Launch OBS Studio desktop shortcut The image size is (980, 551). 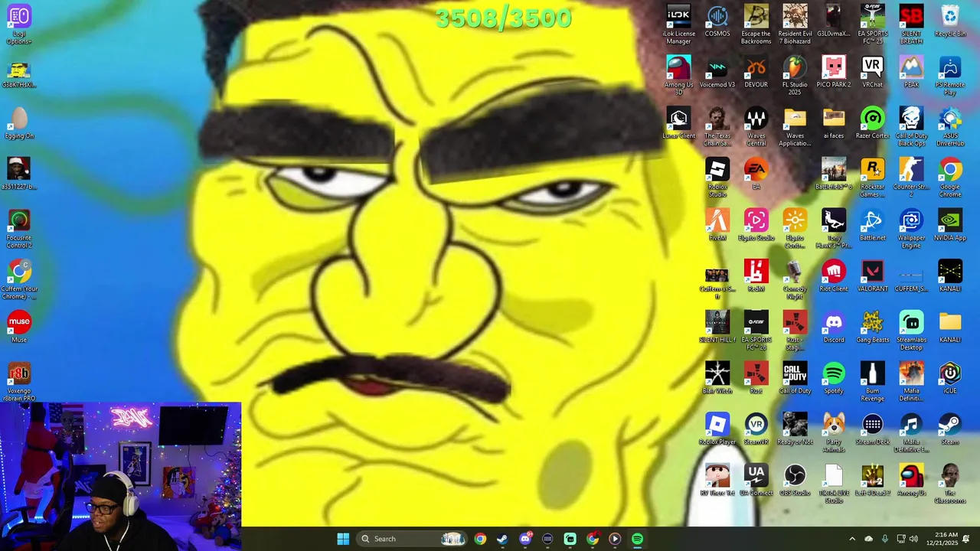click(x=795, y=480)
